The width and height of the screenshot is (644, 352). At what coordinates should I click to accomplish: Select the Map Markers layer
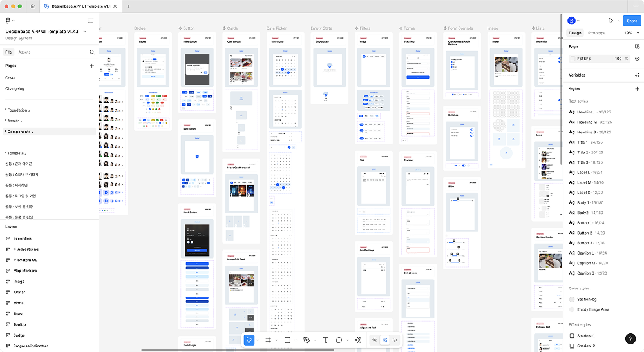point(25,271)
